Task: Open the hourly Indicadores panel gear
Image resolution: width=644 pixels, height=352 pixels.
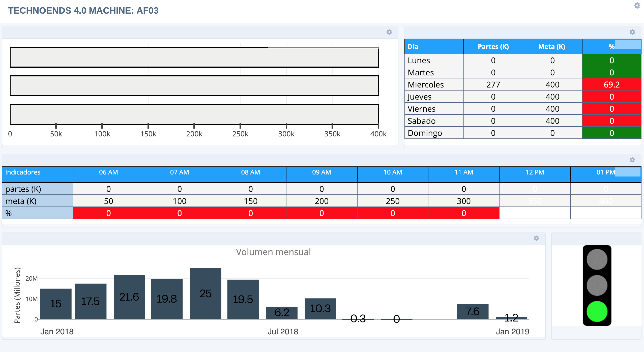Action: pos(632,160)
